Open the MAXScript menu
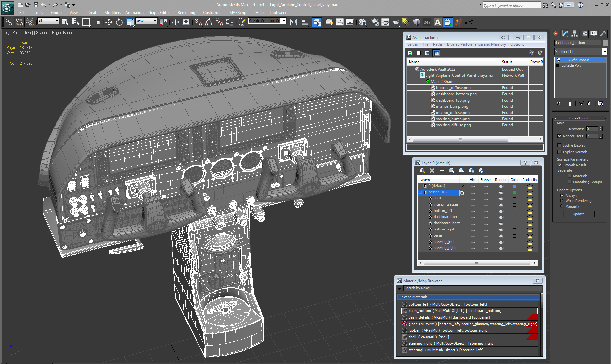The height and width of the screenshot is (364, 611). [238, 13]
